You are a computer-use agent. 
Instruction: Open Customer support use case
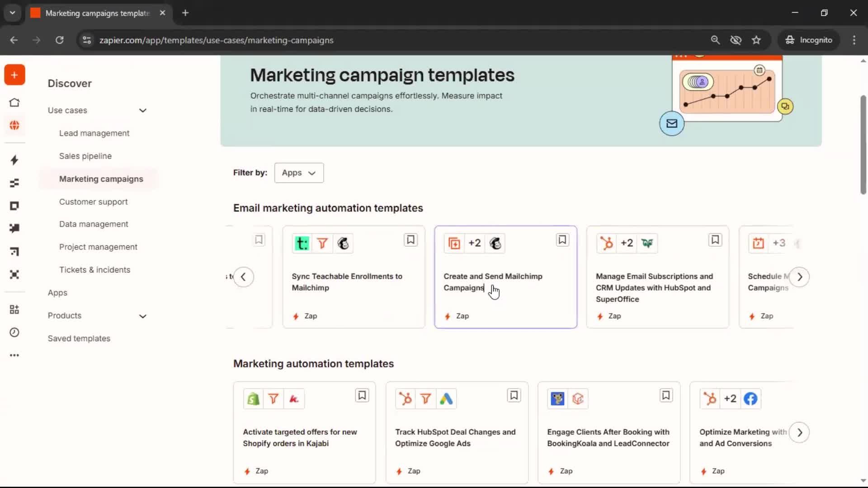click(x=93, y=202)
